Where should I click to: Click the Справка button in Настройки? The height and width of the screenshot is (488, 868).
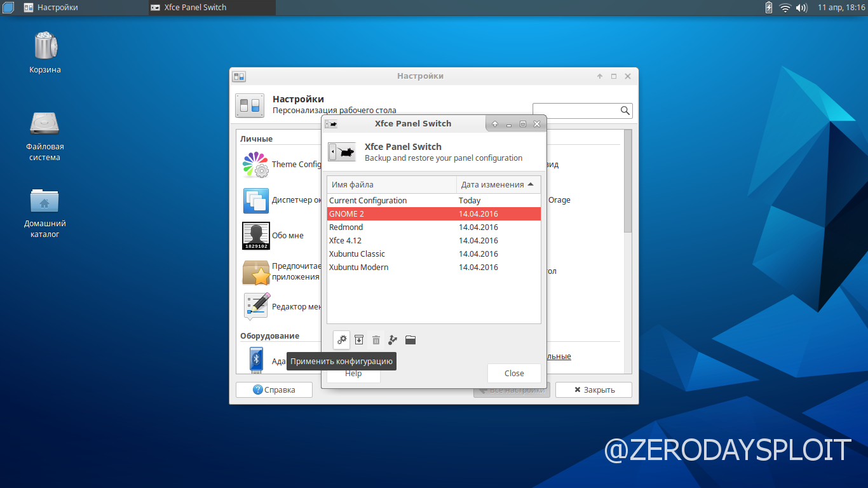click(x=274, y=390)
